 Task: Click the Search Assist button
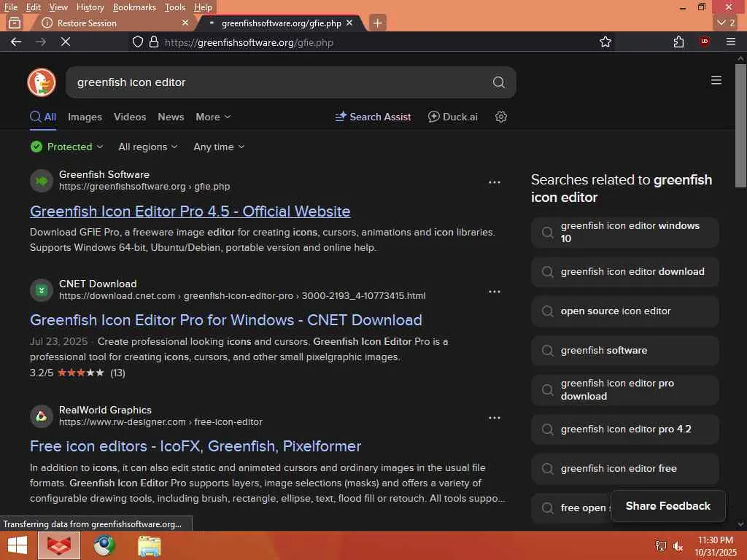[x=373, y=117]
